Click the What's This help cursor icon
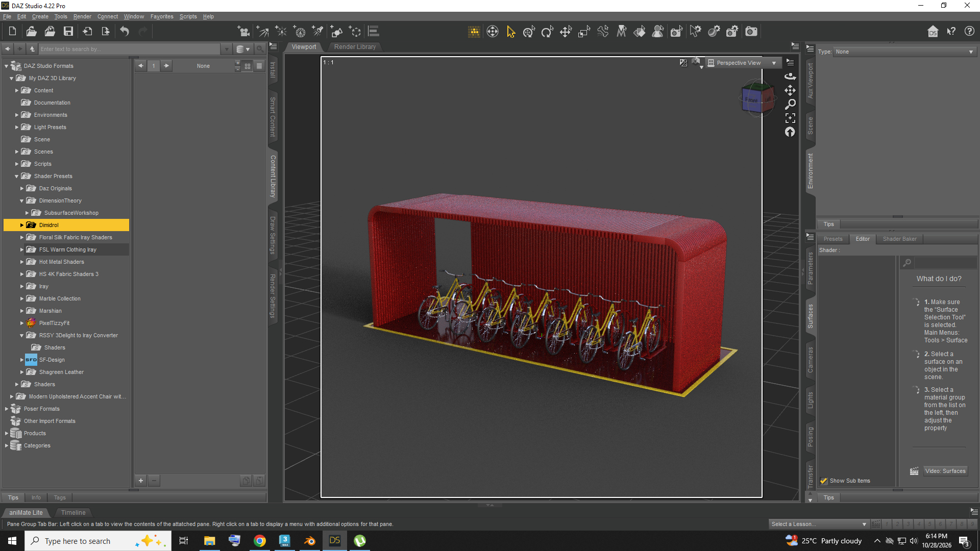The image size is (980, 551). click(951, 32)
